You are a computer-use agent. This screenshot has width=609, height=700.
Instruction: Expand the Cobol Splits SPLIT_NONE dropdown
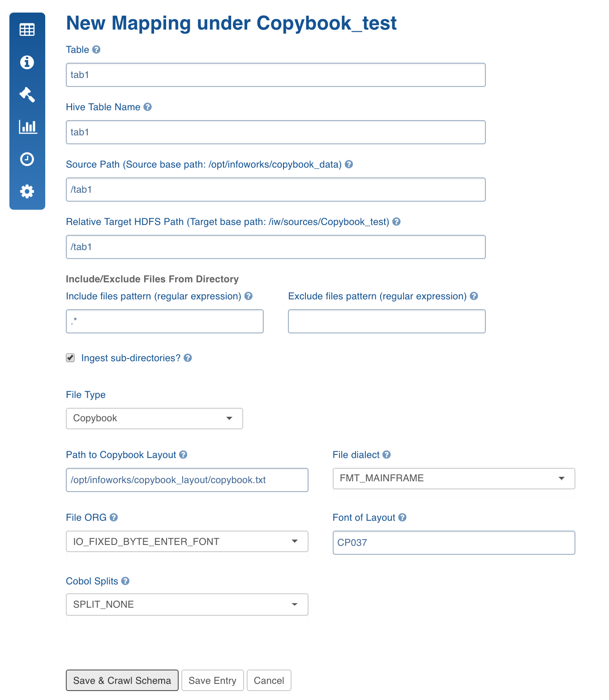(187, 605)
